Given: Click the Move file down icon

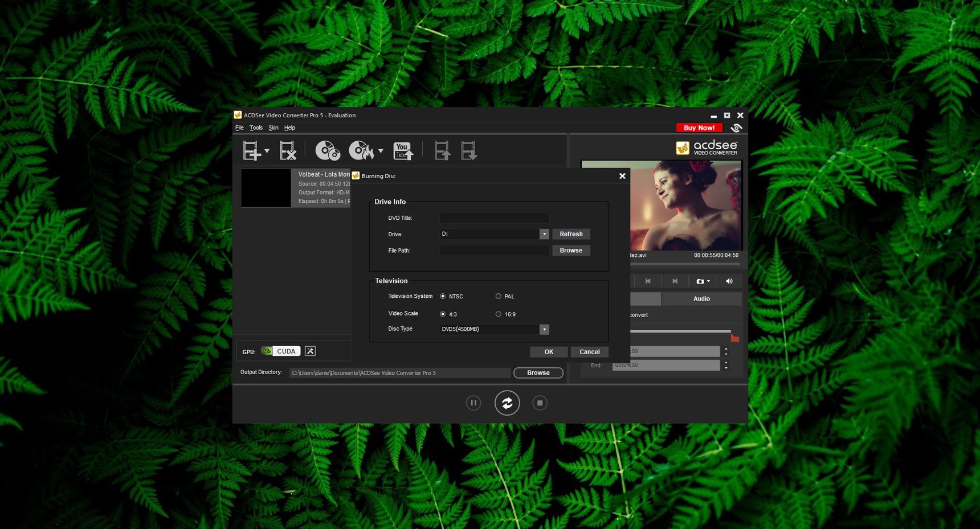Looking at the screenshot, I should (469, 151).
